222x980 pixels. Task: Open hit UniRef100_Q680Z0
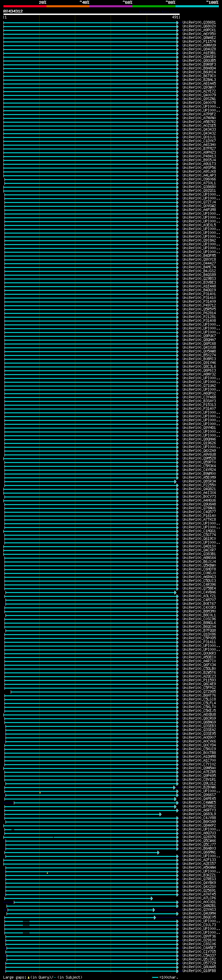(x=199, y=26)
